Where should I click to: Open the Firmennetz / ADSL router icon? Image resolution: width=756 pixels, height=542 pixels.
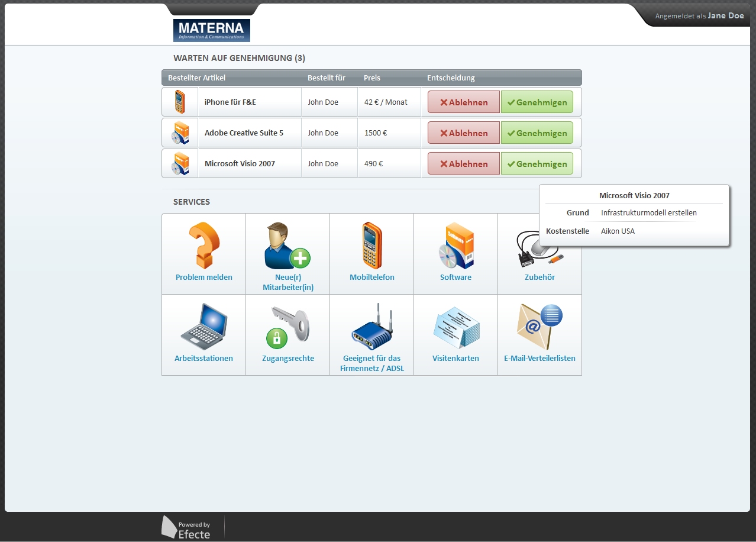click(x=372, y=326)
